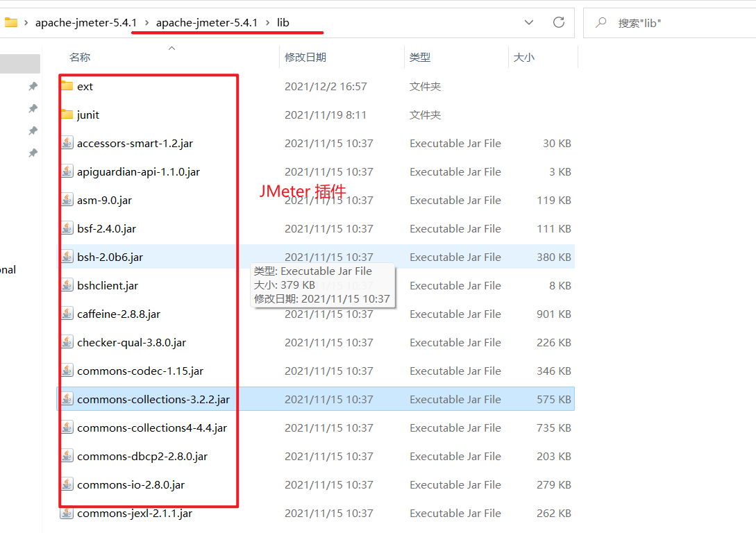The image size is (756, 533).
Task: Select bsf-2.4.0.jar file name
Action: (x=106, y=229)
